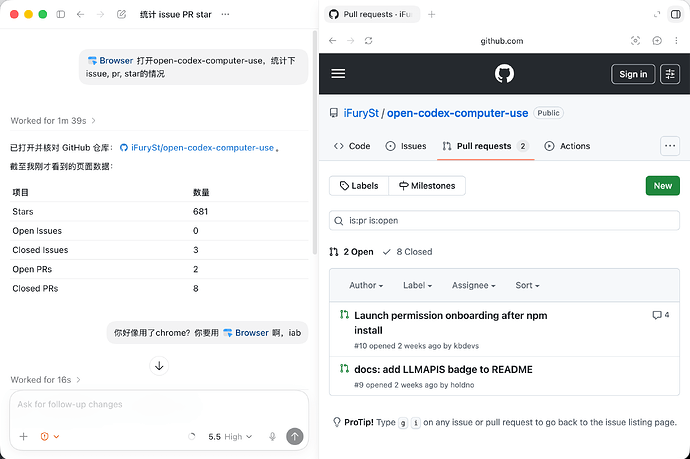Open the Sort dropdown
Screen dimensions: 690x459
527,285
